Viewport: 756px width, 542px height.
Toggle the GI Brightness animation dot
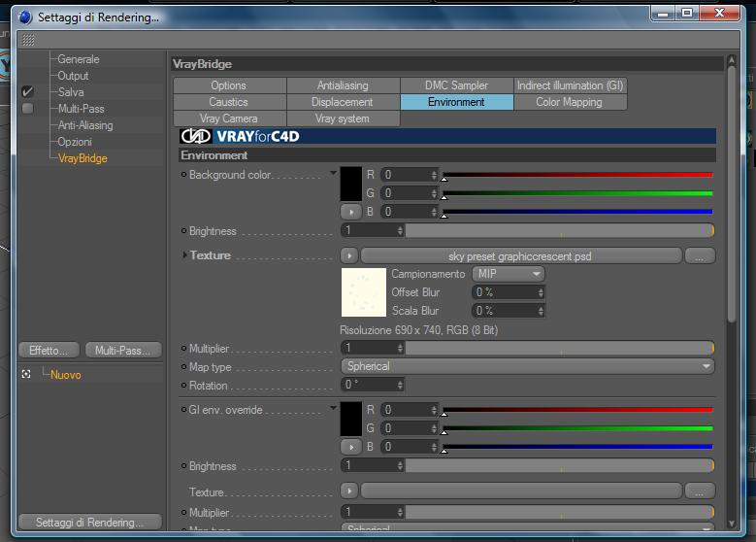[183, 465]
